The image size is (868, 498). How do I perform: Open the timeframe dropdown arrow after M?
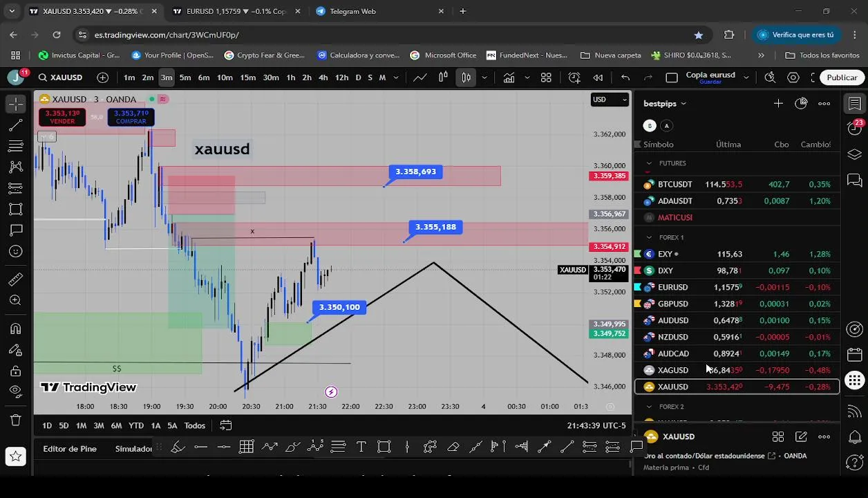coord(395,77)
